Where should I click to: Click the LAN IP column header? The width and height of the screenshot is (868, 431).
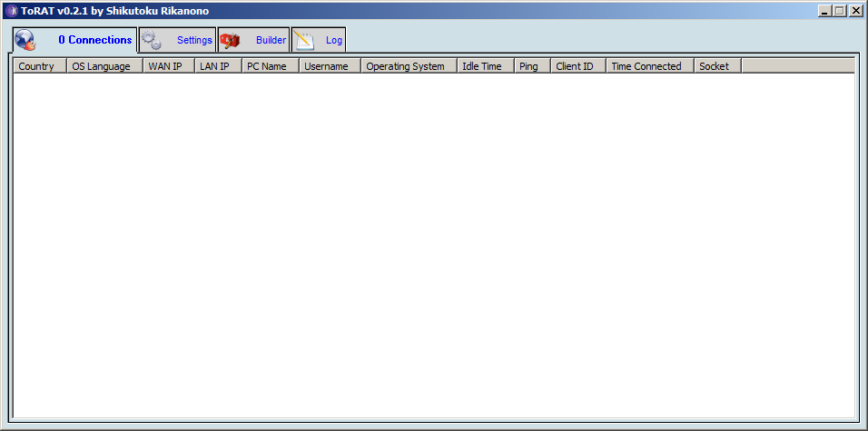coord(217,66)
